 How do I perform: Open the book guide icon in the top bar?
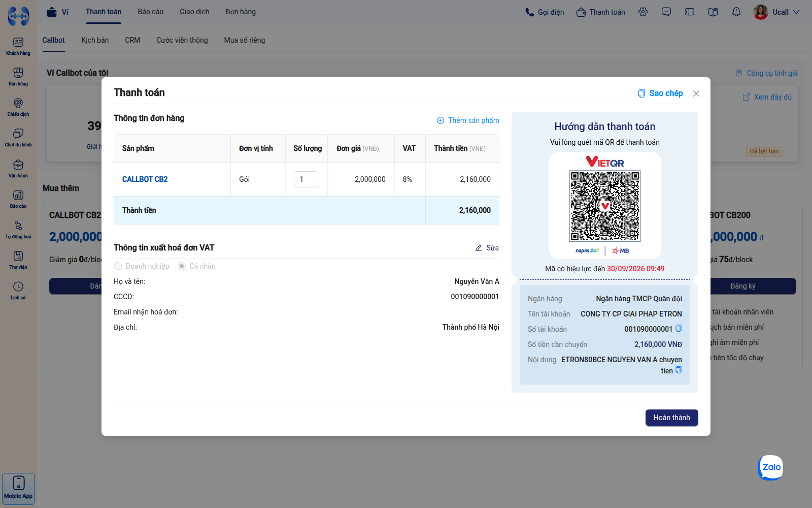pyautogui.click(x=713, y=12)
